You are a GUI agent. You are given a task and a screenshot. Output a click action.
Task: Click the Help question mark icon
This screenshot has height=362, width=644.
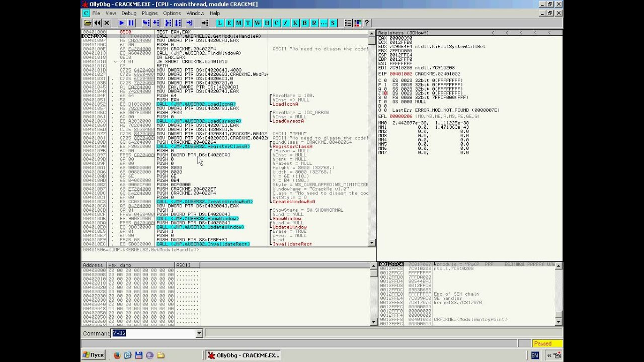pyautogui.click(x=367, y=23)
